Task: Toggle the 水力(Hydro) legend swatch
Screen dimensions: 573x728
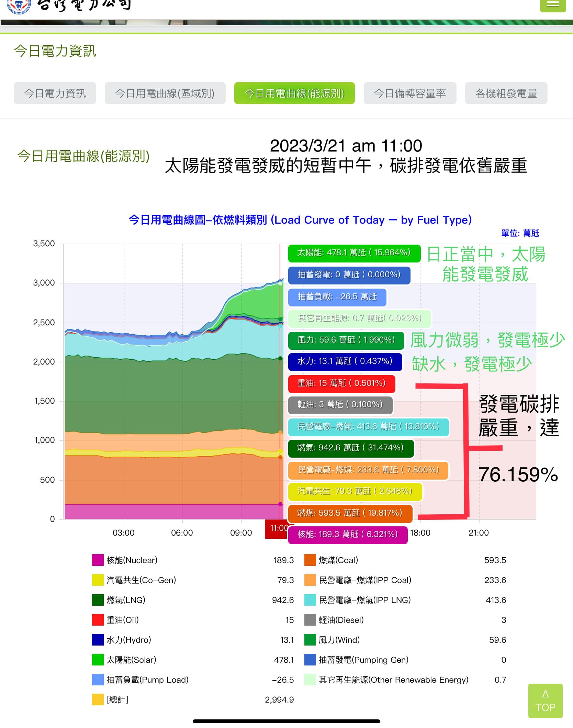Action: 98,640
